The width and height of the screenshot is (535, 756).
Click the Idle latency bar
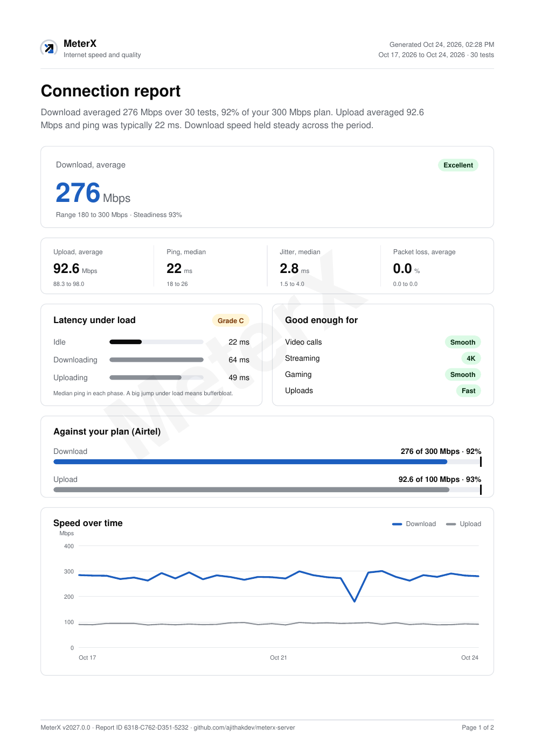coord(156,342)
